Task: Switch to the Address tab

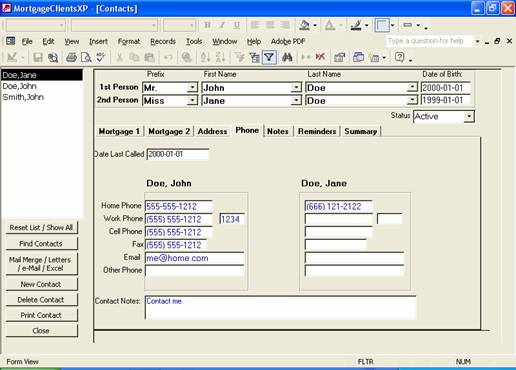Action: [x=212, y=131]
